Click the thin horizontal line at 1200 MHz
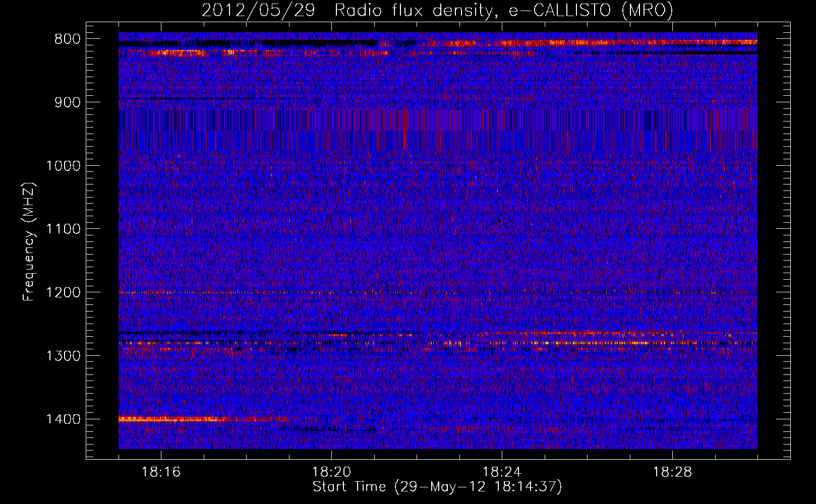This screenshot has height=504, width=816. 438,292
